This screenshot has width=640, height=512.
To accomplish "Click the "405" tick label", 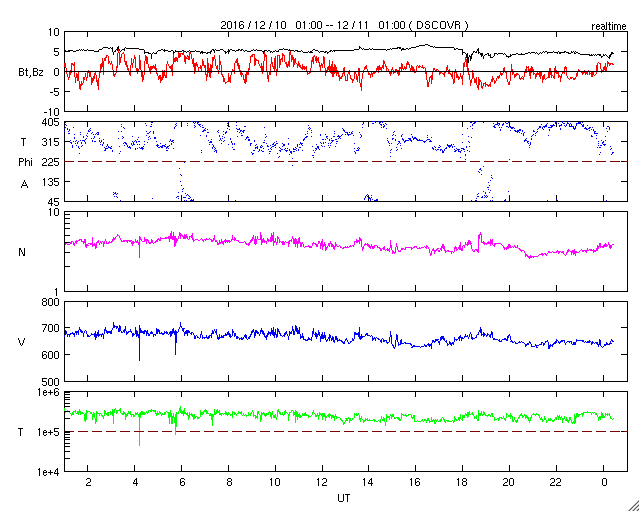I will 52,122.
